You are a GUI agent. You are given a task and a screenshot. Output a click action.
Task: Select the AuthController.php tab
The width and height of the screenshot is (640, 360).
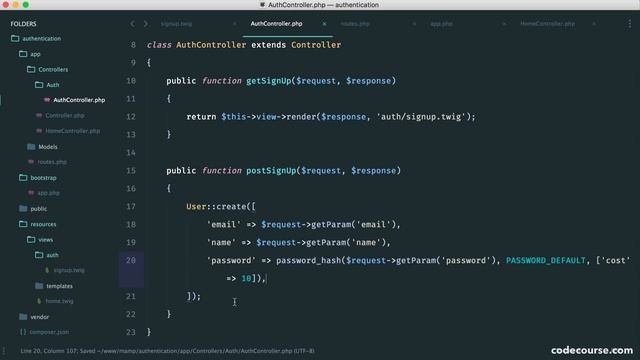(276, 24)
